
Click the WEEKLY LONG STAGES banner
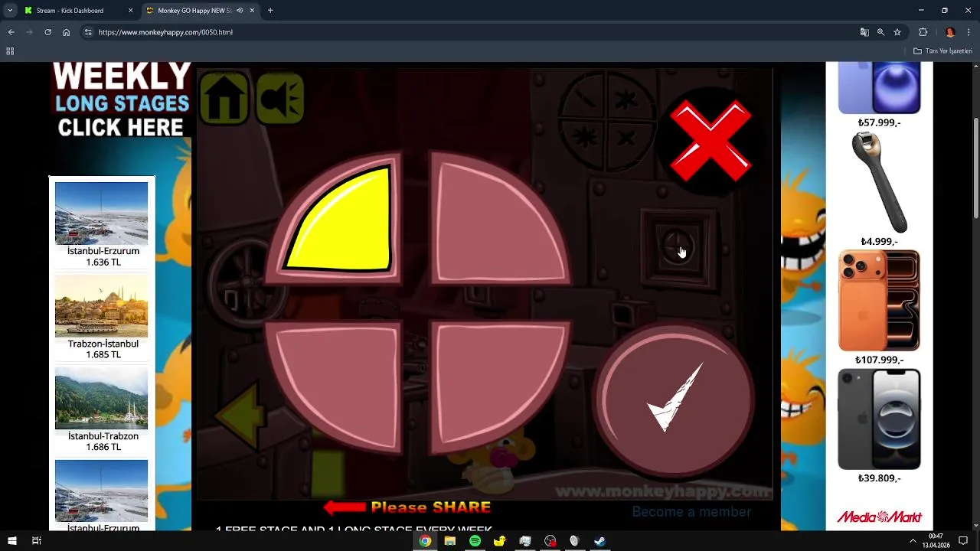tap(121, 100)
